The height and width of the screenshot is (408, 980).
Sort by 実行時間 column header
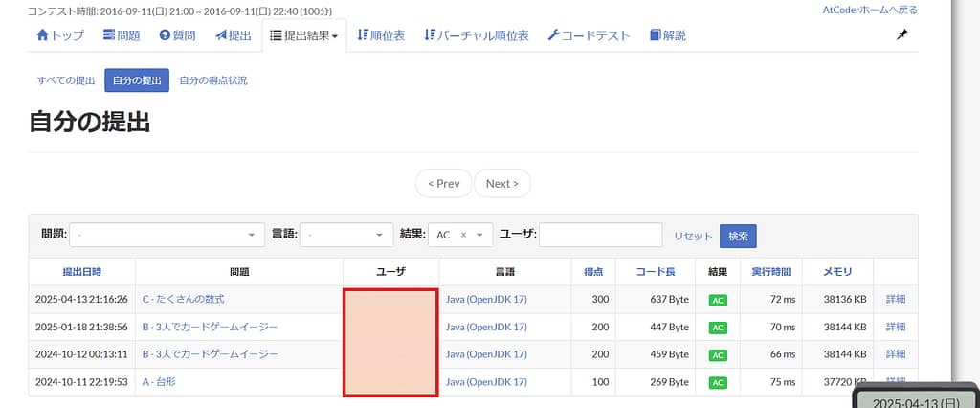[x=771, y=272]
